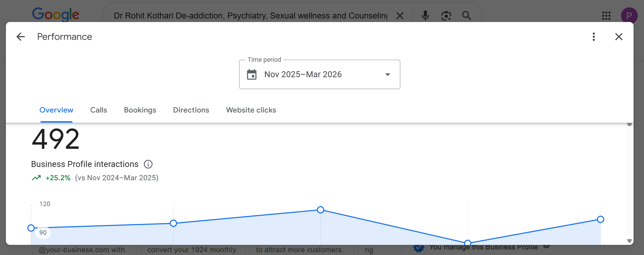Click the second chart data point
The width and height of the screenshot is (644, 255).
[173, 223]
